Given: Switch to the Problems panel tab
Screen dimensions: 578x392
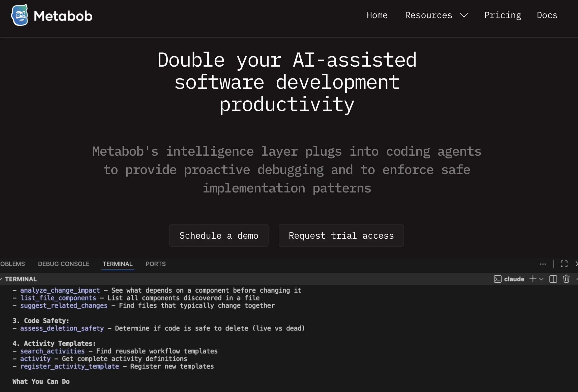Looking at the screenshot, I should pyautogui.click(x=12, y=264).
